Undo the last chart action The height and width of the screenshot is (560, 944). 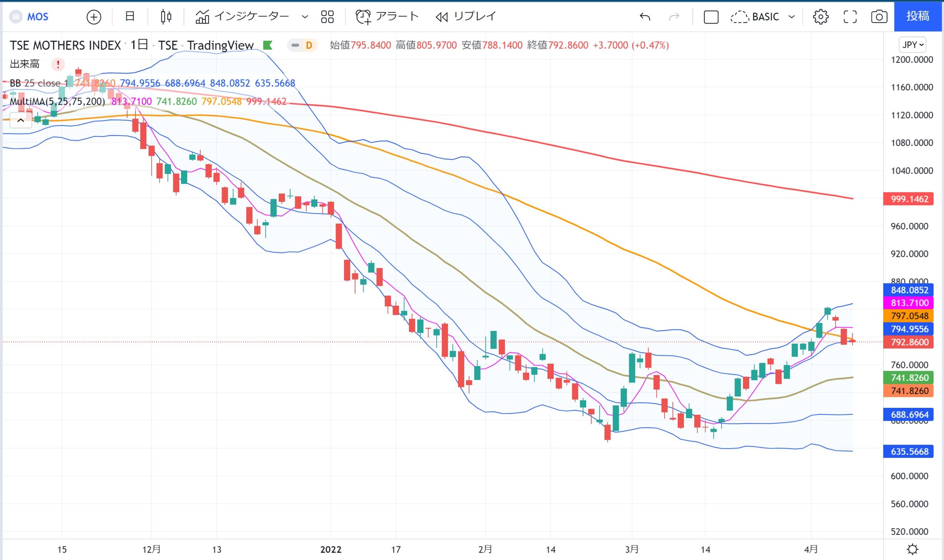pos(645,17)
